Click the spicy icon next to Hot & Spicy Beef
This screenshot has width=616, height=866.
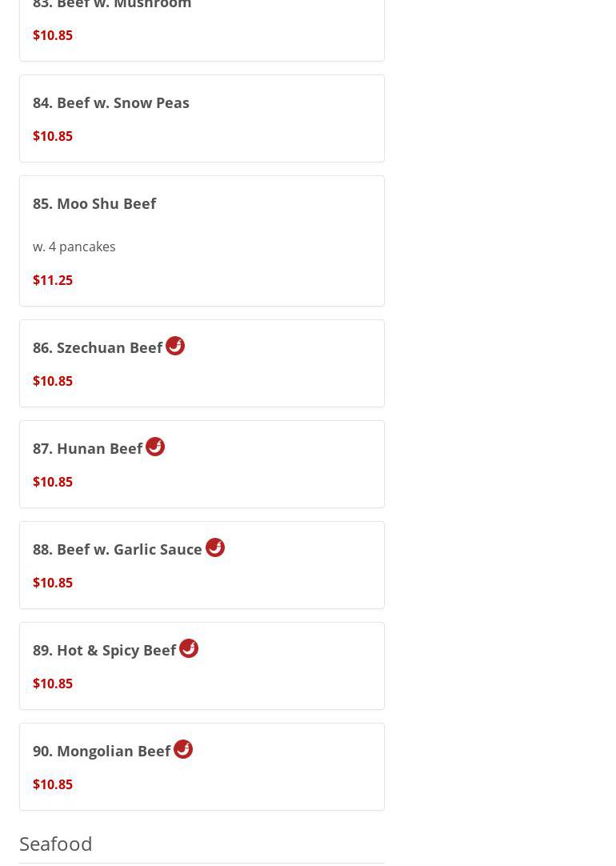point(189,648)
